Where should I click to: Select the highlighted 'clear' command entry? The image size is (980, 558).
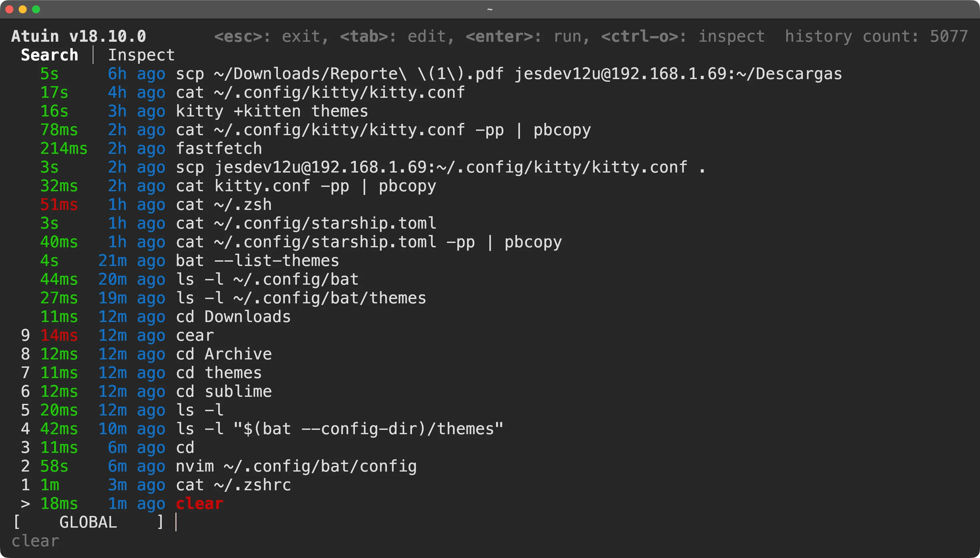(x=199, y=503)
